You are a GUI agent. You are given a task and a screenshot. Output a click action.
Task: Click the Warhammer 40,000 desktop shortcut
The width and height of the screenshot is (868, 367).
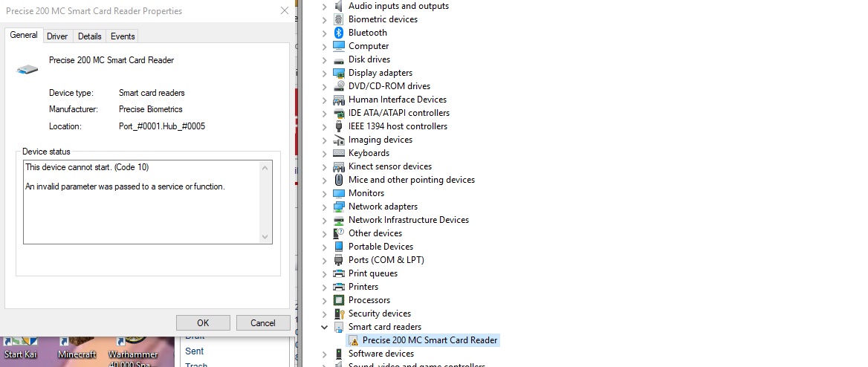[133, 351]
